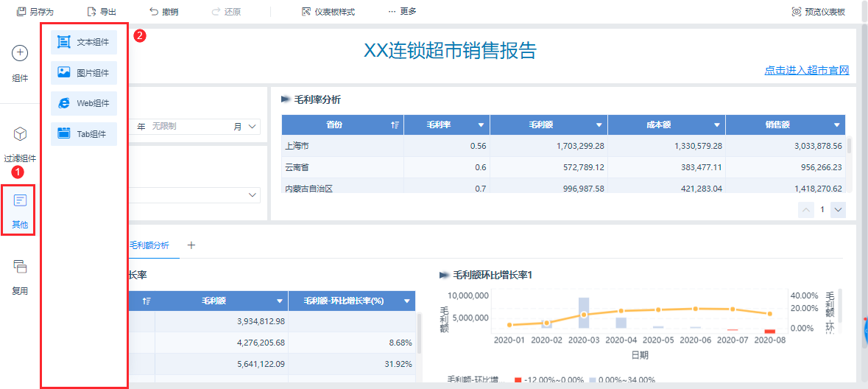
Task: Undo with the 撤销 button
Action: 163,12
